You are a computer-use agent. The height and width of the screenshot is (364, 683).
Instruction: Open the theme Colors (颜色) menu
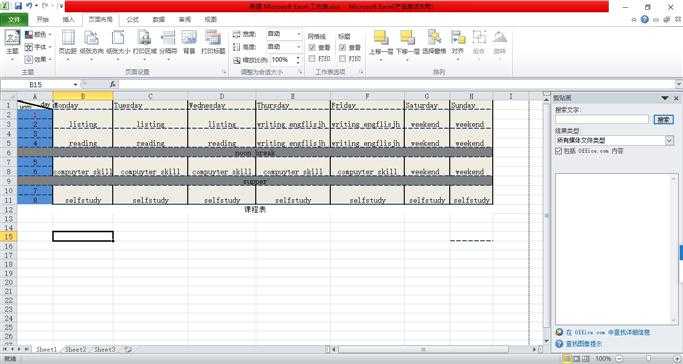tap(38, 34)
